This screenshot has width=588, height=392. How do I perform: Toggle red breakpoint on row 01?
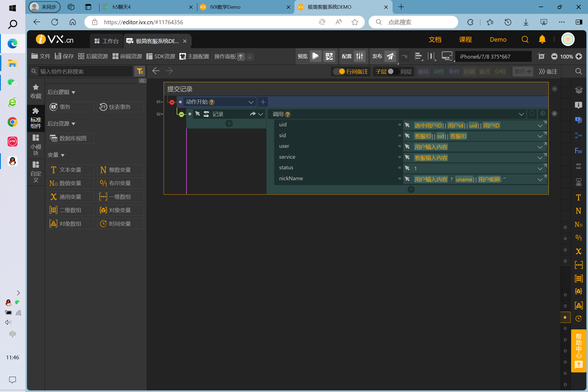[x=172, y=102]
